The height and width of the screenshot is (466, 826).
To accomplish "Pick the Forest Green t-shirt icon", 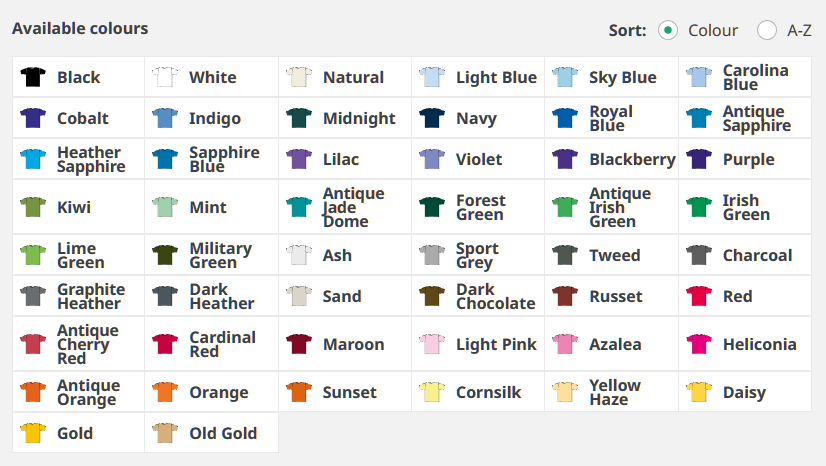I will pos(431,207).
